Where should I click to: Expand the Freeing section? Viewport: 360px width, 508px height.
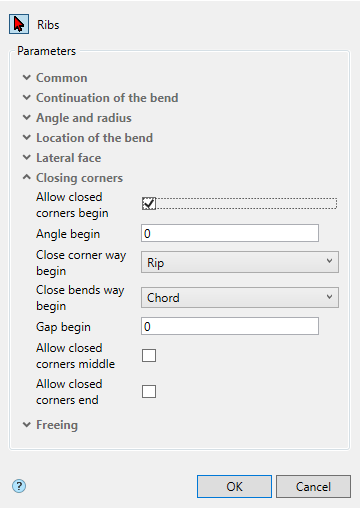coord(27,425)
